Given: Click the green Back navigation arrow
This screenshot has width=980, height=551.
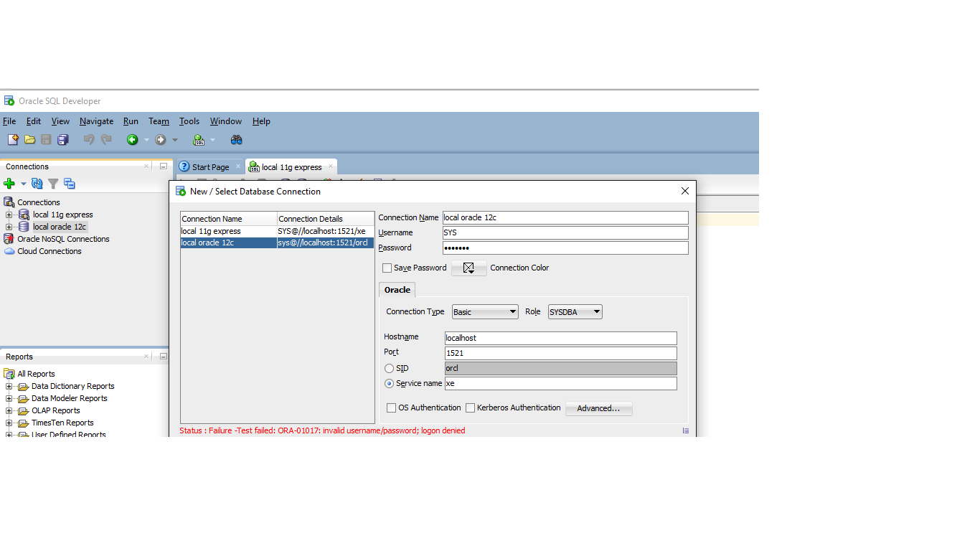Looking at the screenshot, I should (x=132, y=140).
